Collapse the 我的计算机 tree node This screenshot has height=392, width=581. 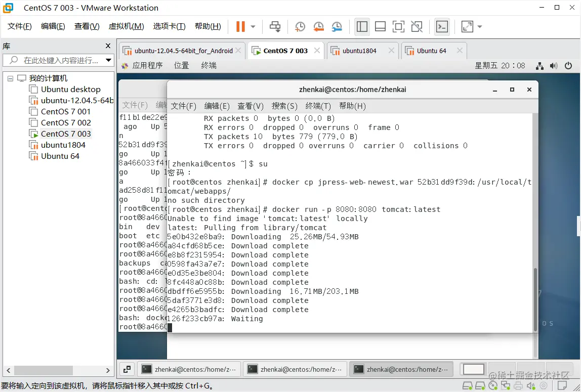click(x=10, y=78)
